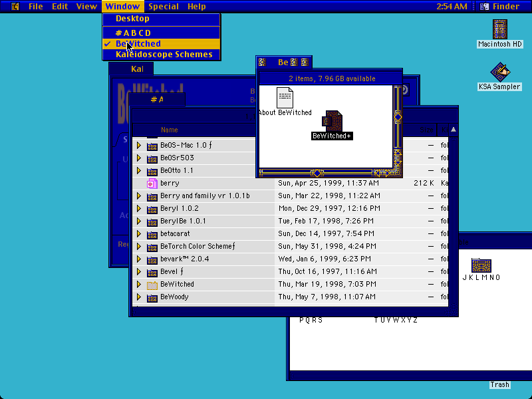Screen dimensions: 532x399
Task: Expand the BerylBe 1.0.1 folder
Action: 139,221
